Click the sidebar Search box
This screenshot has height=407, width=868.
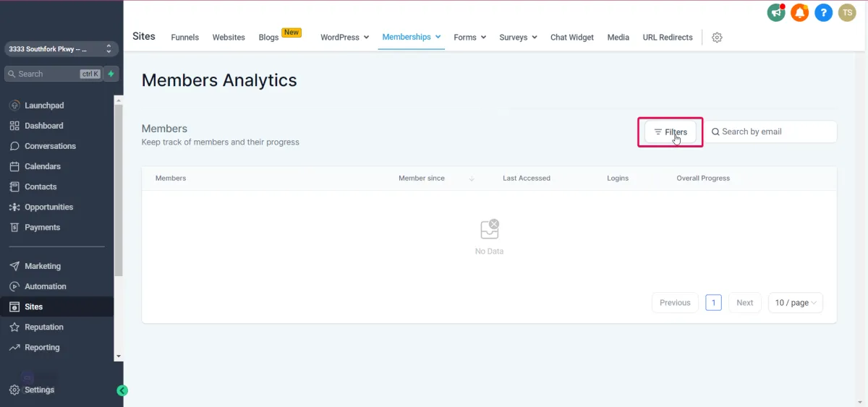(53, 74)
